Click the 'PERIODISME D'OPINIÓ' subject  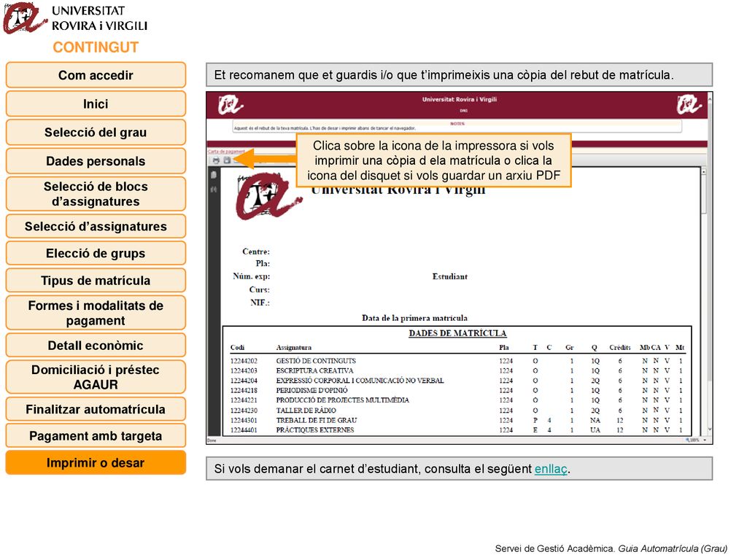point(311,391)
